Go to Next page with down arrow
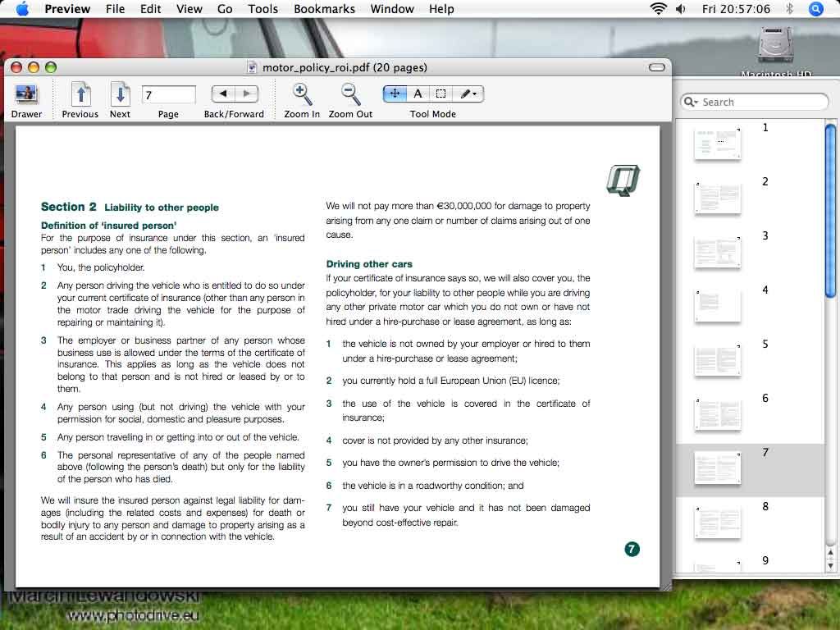Screen dimensions: 840x630 pyautogui.click(x=120, y=94)
